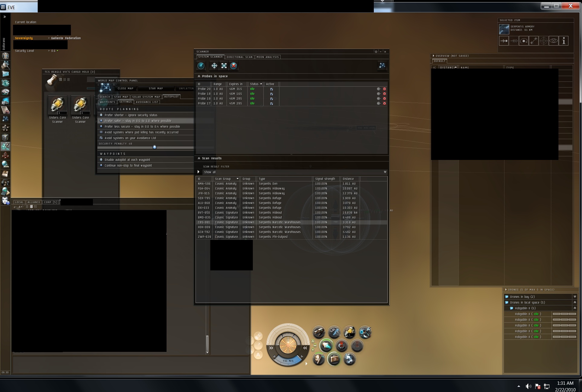Viewport: 582px width, 392px height.
Task: Click the Approach icon for Serpentis Armory
Action: (x=504, y=41)
